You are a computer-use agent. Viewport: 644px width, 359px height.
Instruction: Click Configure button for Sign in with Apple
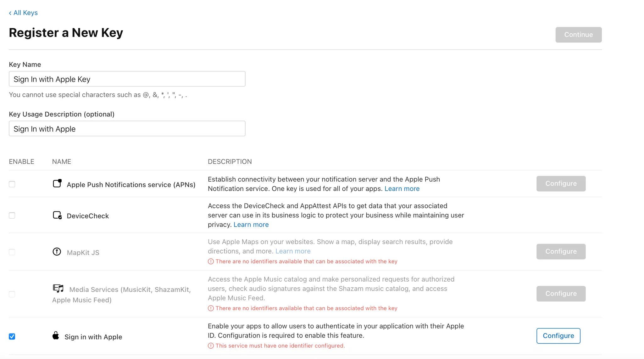pos(558,336)
